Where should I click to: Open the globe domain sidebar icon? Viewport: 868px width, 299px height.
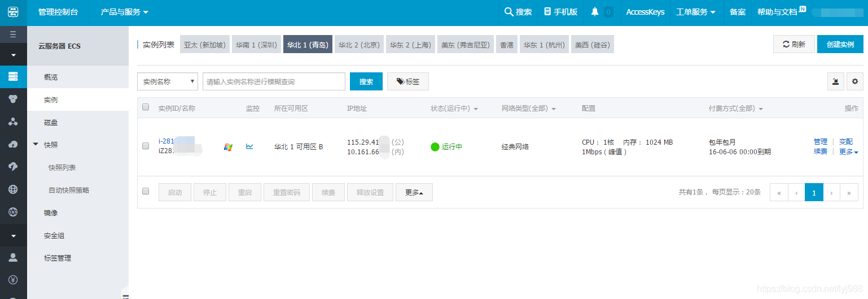[x=13, y=189]
